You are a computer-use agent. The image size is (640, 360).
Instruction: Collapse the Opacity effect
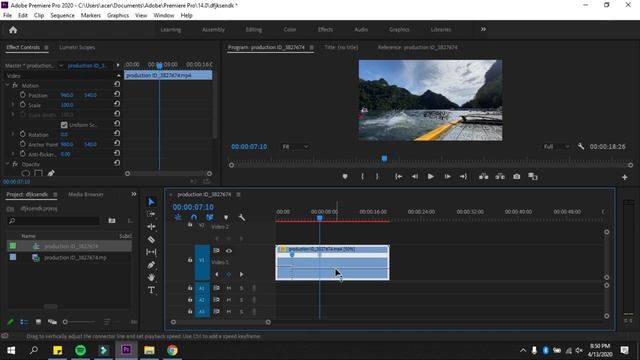[x=7, y=164]
